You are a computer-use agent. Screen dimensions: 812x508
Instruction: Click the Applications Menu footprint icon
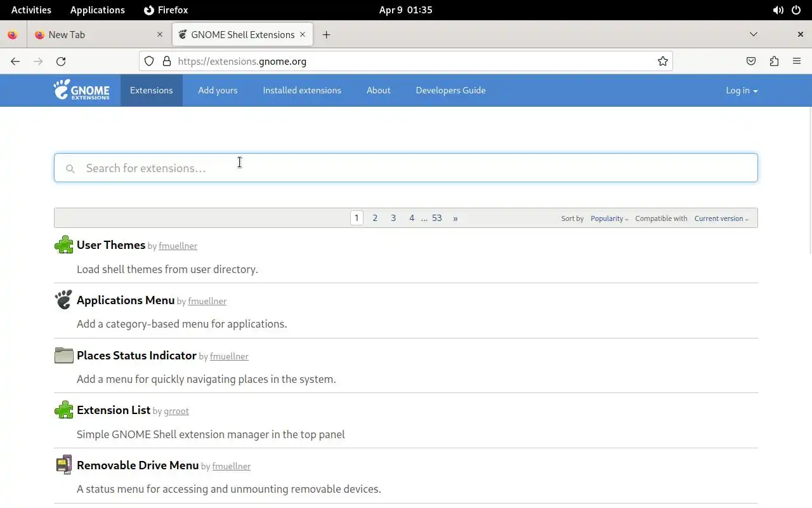63,300
